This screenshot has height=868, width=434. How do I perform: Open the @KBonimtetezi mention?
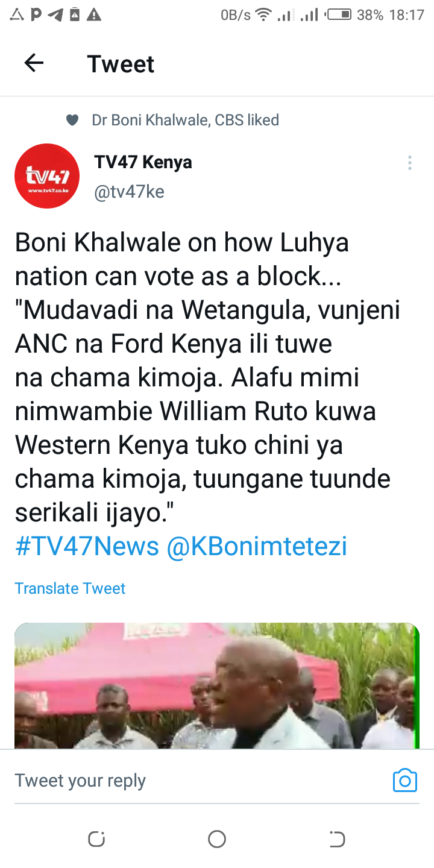256,547
